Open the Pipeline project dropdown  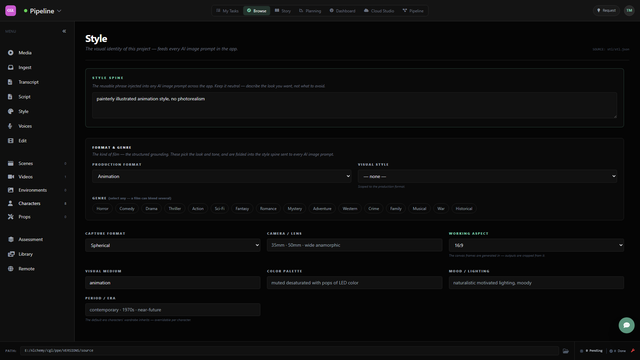42,11
